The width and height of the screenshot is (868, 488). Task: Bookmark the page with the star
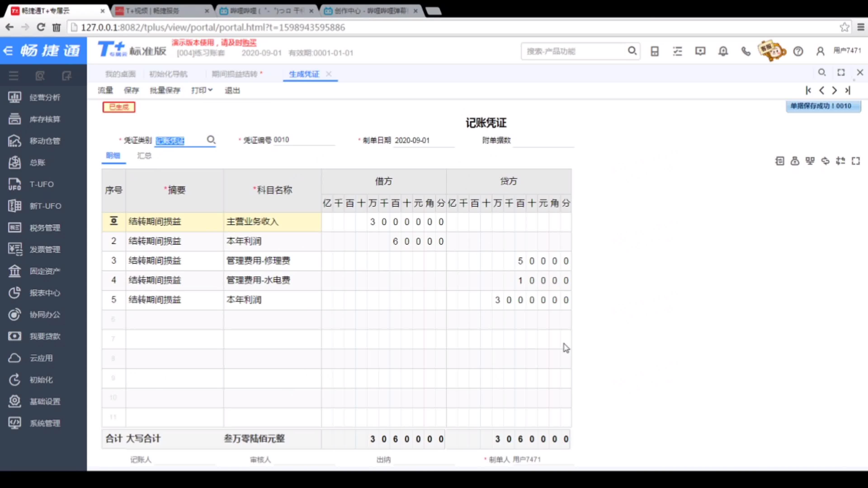[844, 27]
